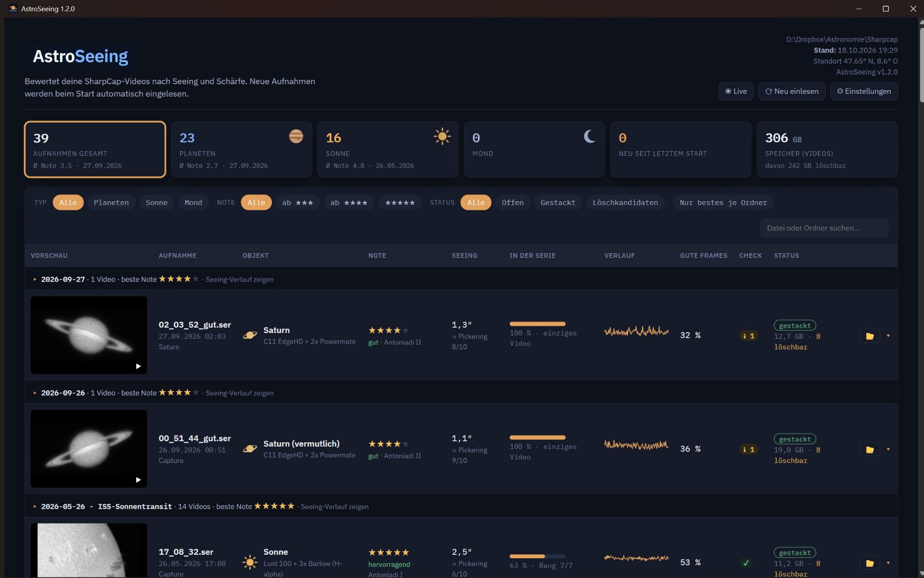
Task: Click Saturn icon in Saturn (vermutlich) row
Action: point(250,449)
